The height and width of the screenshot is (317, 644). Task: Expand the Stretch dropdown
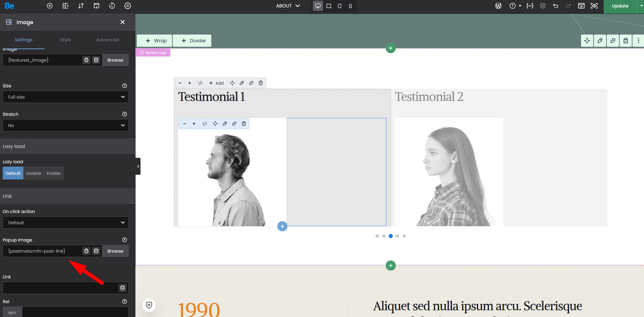[x=66, y=125]
